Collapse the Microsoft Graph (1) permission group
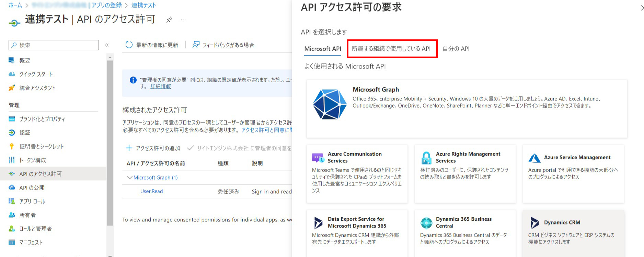The image size is (644, 257). tap(130, 178)
